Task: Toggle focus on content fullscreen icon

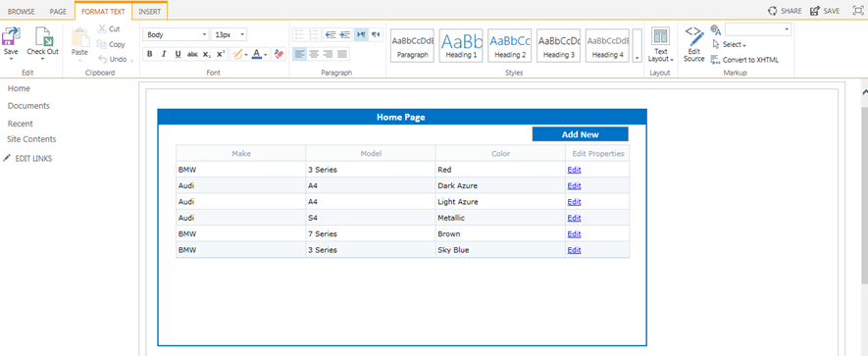Action: tap(858, 11)
